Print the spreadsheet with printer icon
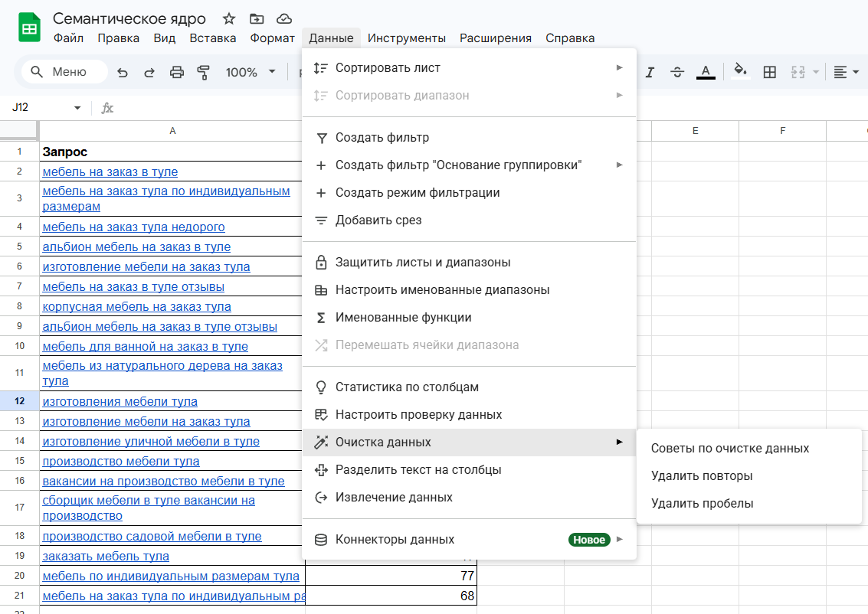Image resolution: width=868 pixels, height=614 pixels. click(x=177, y=73)
